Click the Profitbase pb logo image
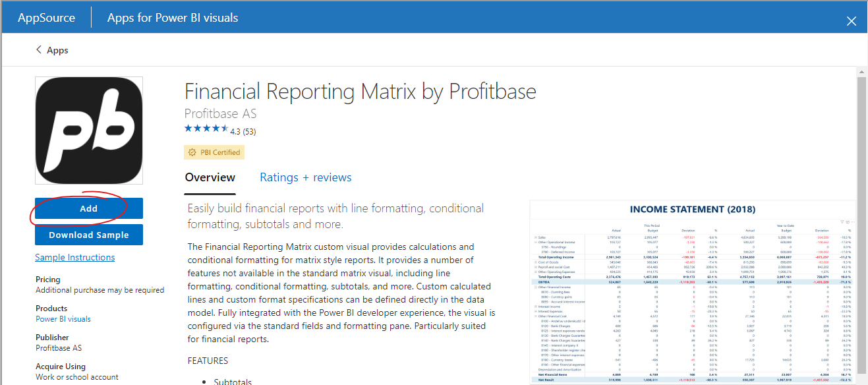The height and width of the screenshot is (385, 868). tap(89, 130)
